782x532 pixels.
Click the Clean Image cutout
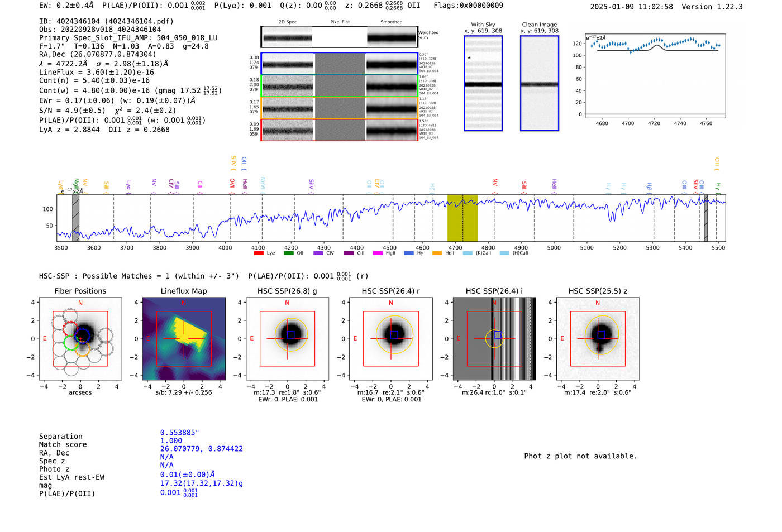click(540, 83)
